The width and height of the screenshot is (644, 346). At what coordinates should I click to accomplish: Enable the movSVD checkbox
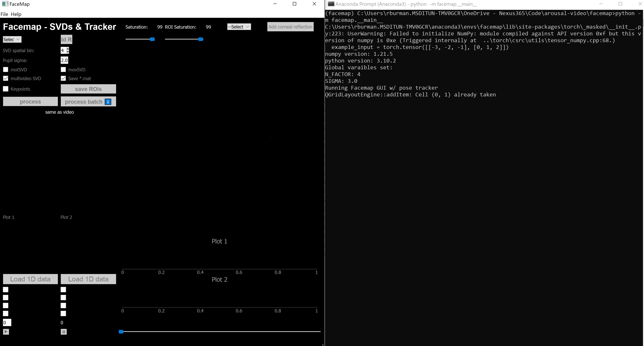point(63,69)
